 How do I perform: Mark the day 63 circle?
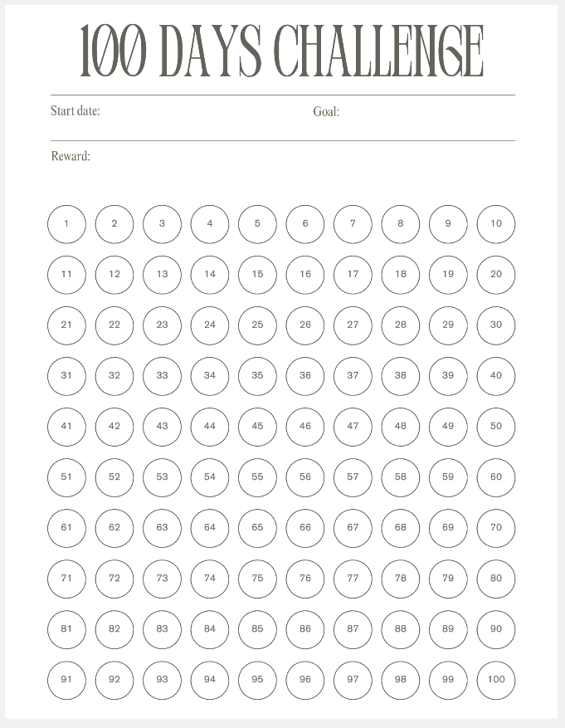tap(162, 528)
